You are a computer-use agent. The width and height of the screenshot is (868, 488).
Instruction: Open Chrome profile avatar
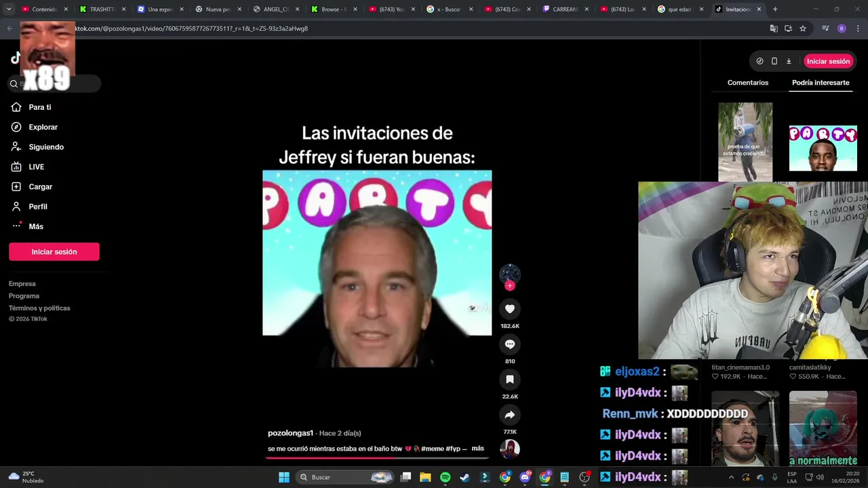click(842, 28)
